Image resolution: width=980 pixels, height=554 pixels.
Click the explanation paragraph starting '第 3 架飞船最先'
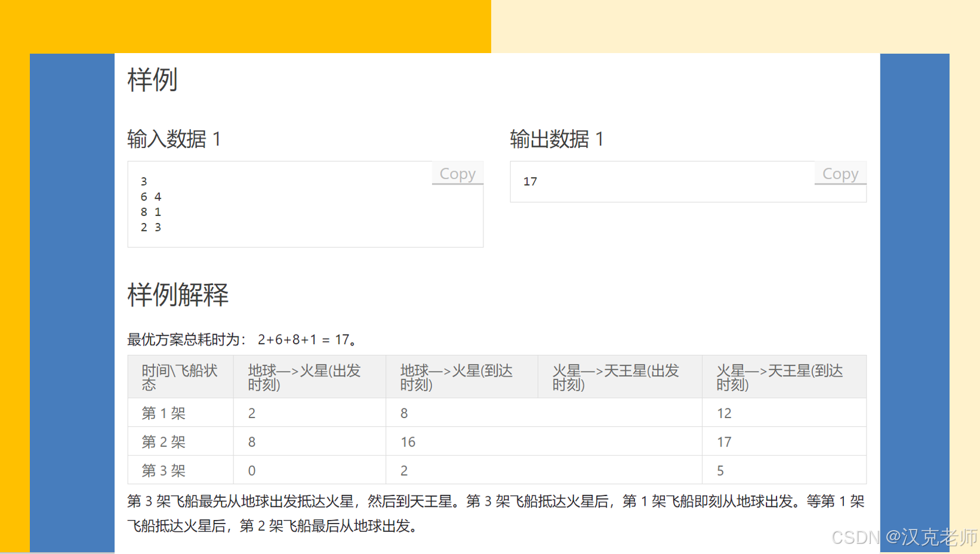tap(496, 513)
